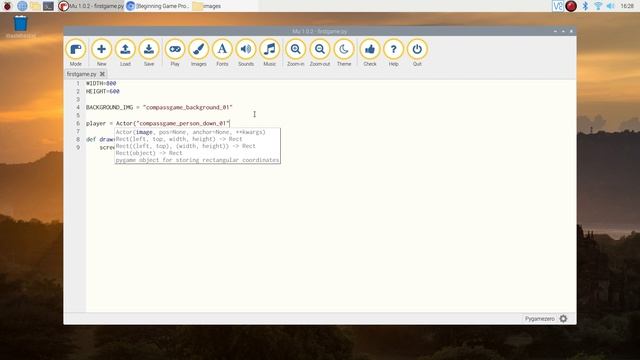Open the VNC server tray icon
Viewport: 640px width, 360px height.
click(x=558, y=6)
